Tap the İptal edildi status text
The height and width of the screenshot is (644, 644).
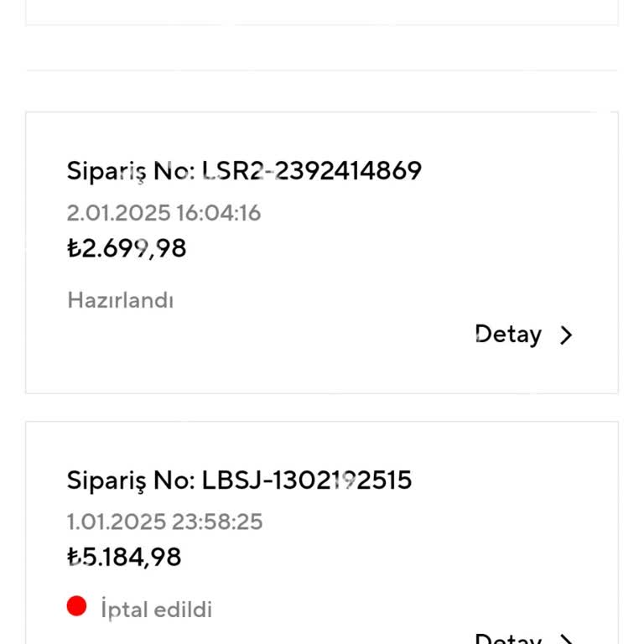click(156, 610)
